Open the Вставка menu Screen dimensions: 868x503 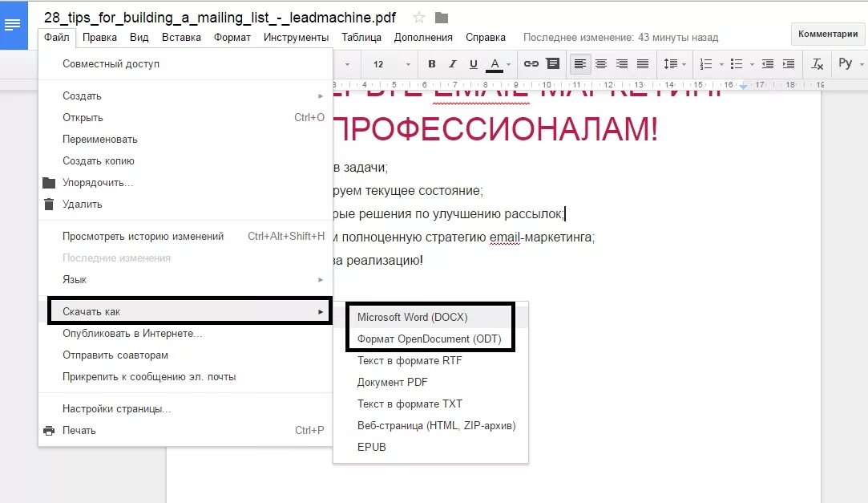pyautogui.click(x=181, y=37)
